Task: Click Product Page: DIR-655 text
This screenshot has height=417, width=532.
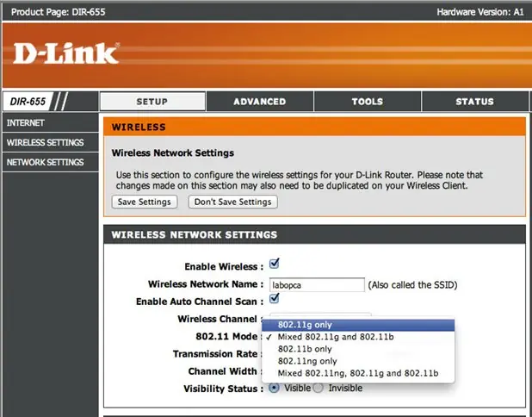Action: click(58, 12)
